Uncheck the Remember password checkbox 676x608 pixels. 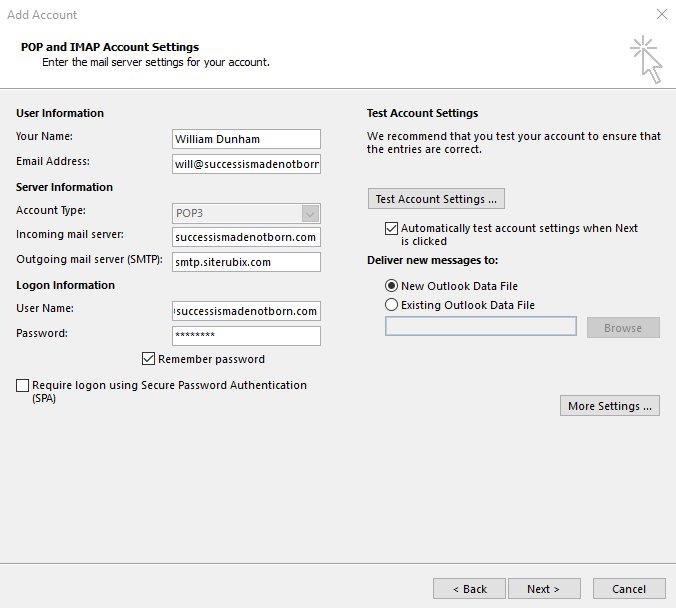(148, 359)
